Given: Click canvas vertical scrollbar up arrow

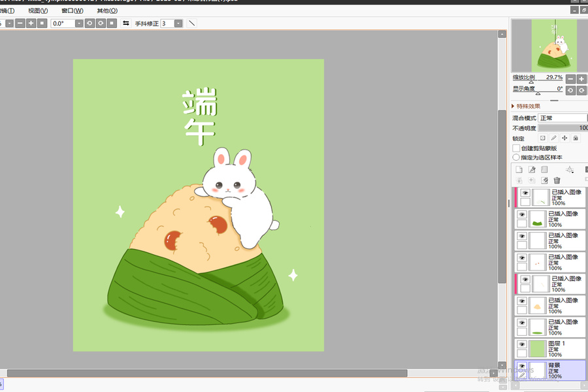Looking at the screenshot, I should 502,34.
